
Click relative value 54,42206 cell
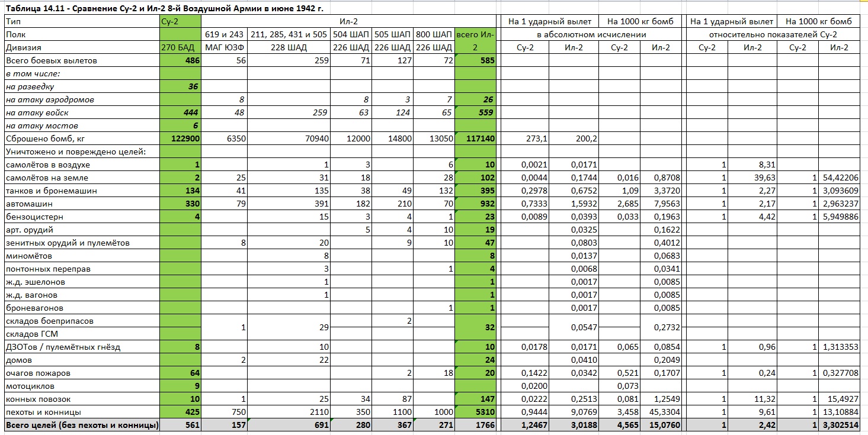click(x=839, y=178)
